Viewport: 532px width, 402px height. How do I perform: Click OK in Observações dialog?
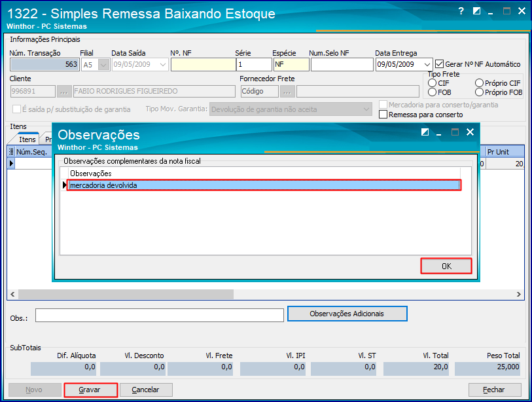(x=446, y=266)
